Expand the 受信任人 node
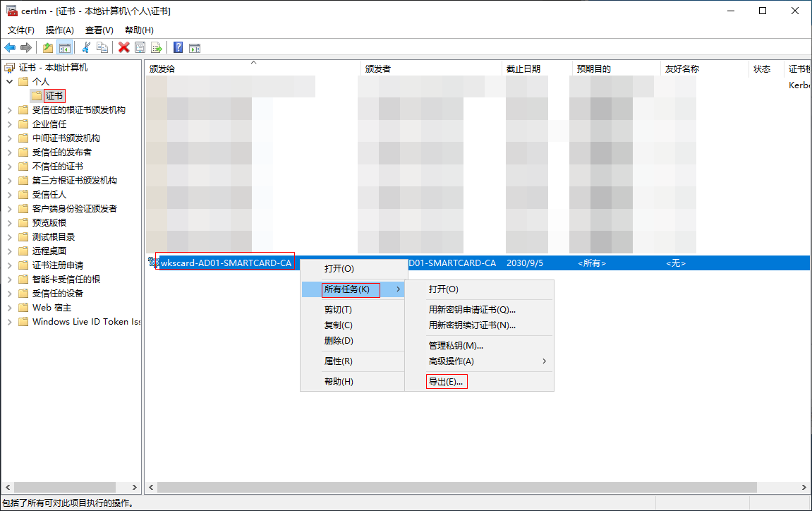812x511 pixels. [9, 194]
